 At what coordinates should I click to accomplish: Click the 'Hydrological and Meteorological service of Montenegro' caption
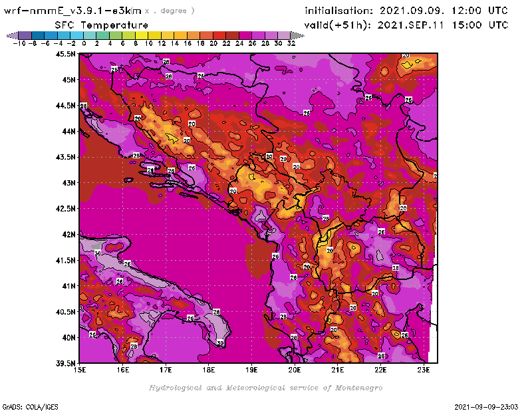click(x=265, y=388)
